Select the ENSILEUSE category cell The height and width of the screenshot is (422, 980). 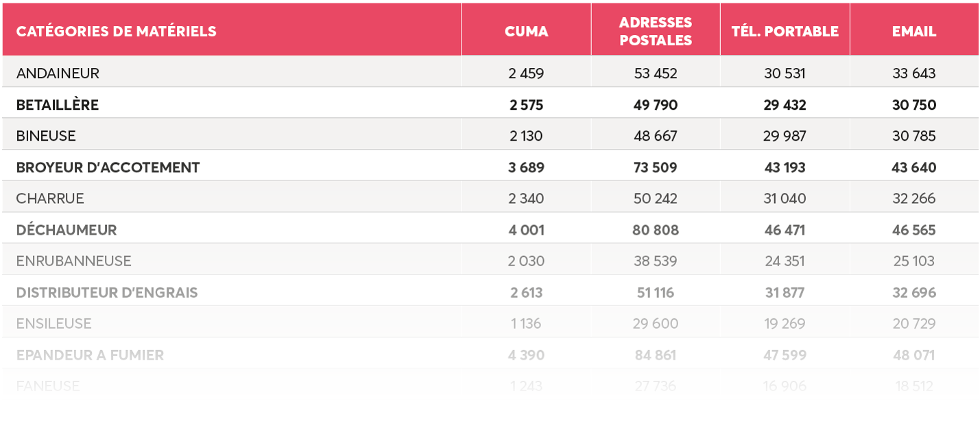(53, 324)
